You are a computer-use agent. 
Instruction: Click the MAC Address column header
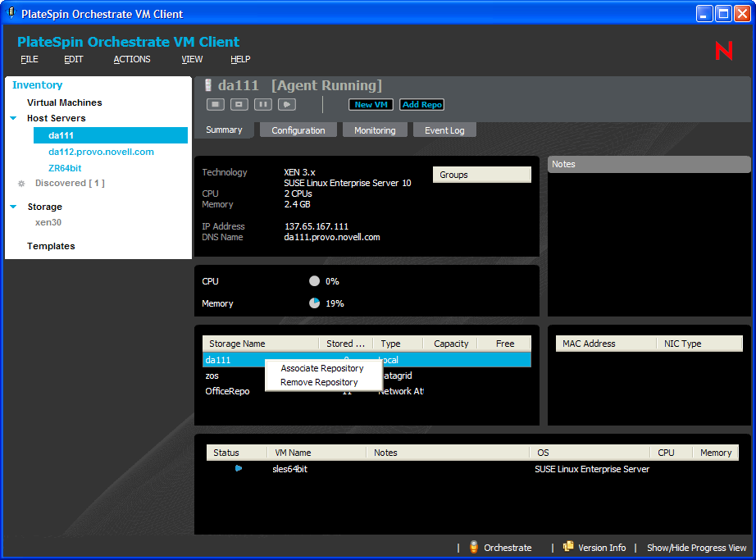606,344
